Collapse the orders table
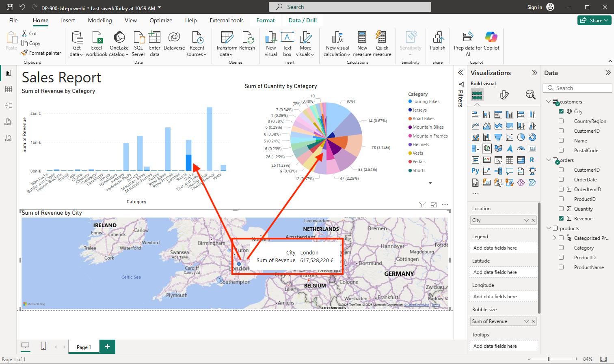This screenshot has width=614, height=364. tap(548, 160)
